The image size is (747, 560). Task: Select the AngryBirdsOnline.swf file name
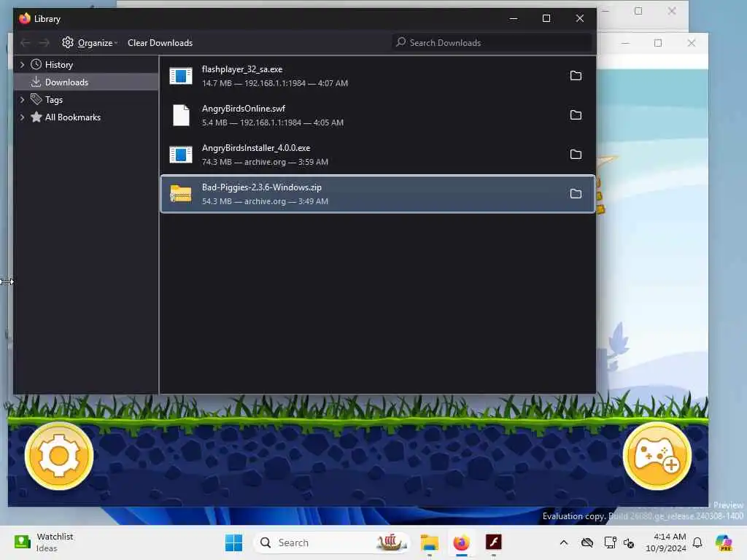[x=244, y=109]
